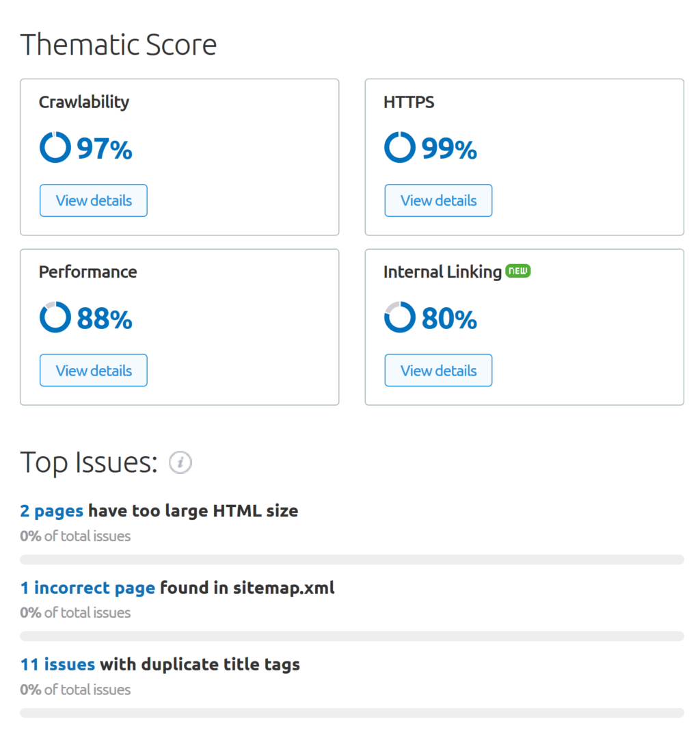700x734 pixels.
Task: Open View details for Performance
Action: click(x=93, y=370)
